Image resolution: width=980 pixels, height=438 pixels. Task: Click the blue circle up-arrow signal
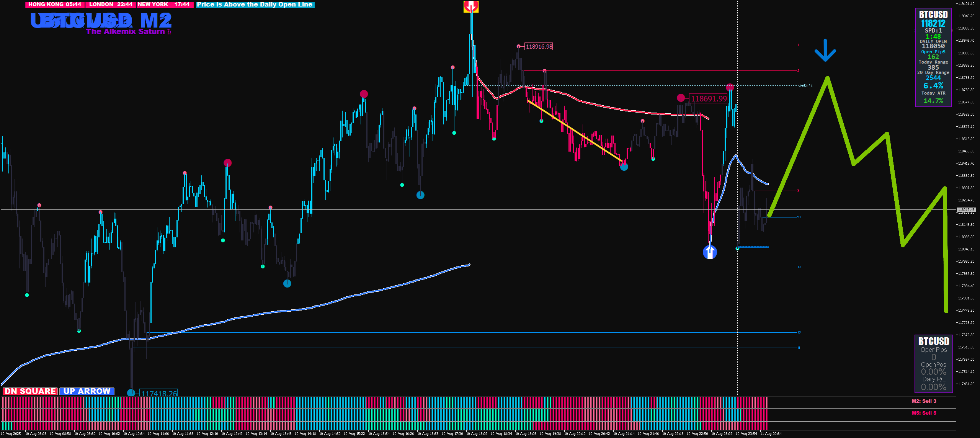710,252
